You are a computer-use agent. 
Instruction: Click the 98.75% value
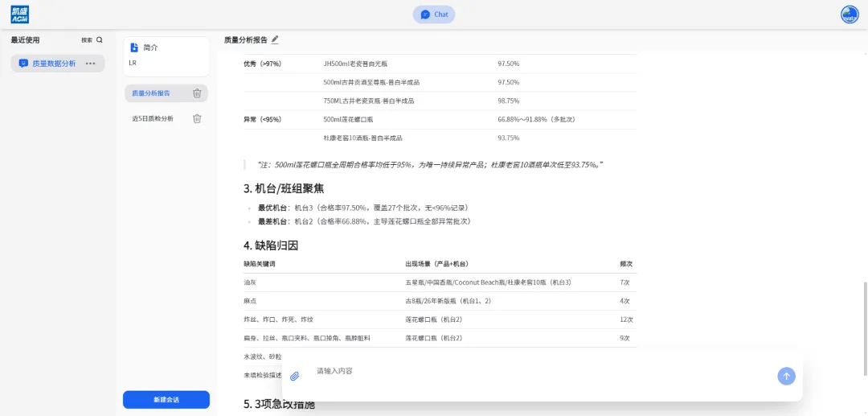click(508, 101)
